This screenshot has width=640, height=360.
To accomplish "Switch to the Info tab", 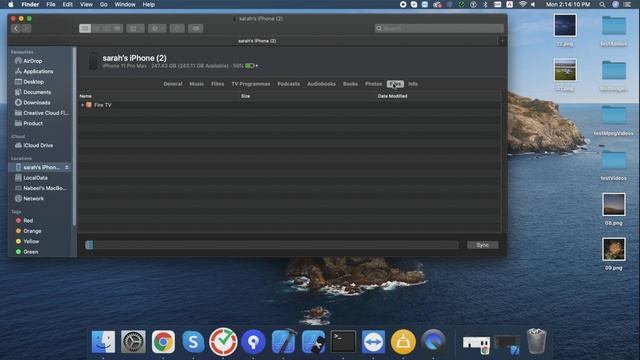I will [413, 84].
